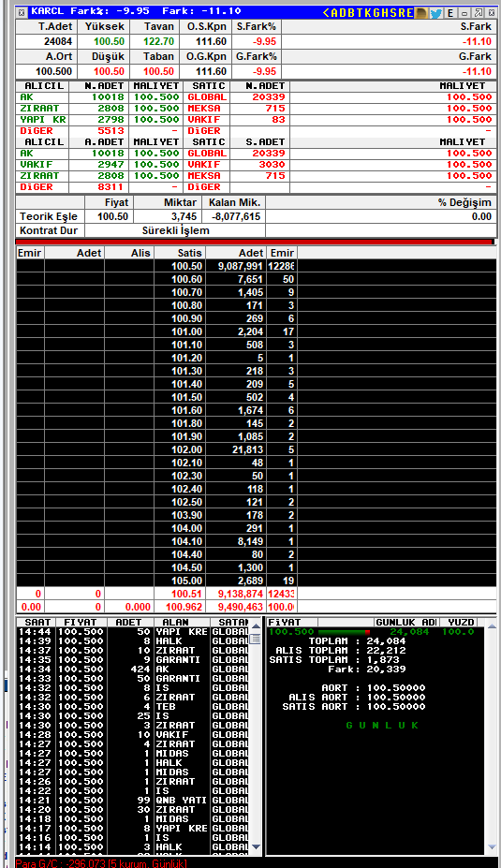The height and width of the screenshot is (868, 501).
Task: Click the '<' collapse arrow in title bar
Action: 326,13
